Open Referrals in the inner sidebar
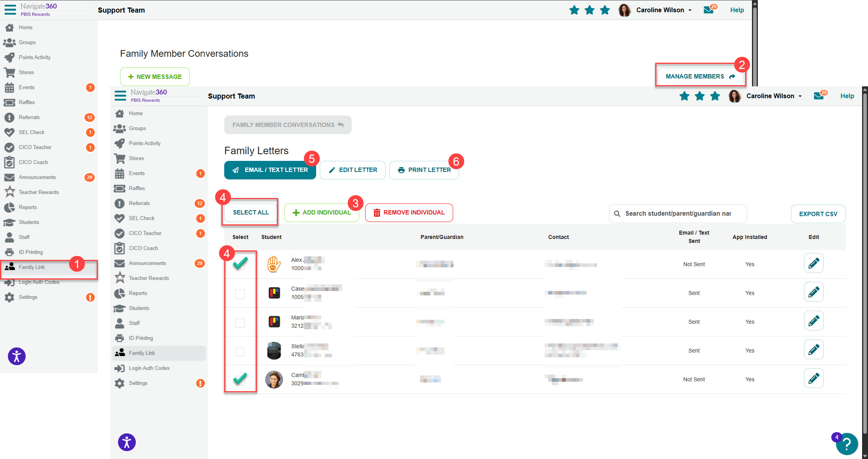 (x=139, y=203)
